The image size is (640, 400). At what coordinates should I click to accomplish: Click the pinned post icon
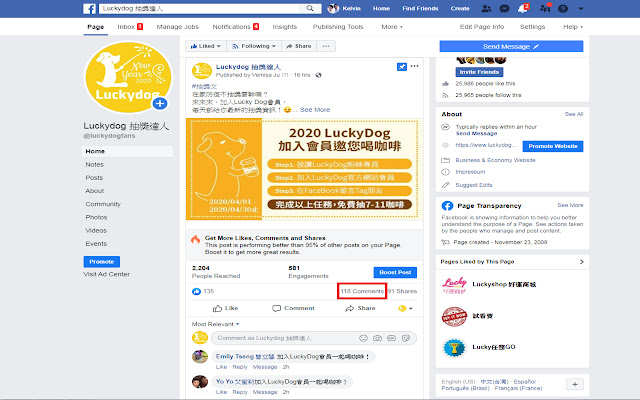(x=402, y=67)
